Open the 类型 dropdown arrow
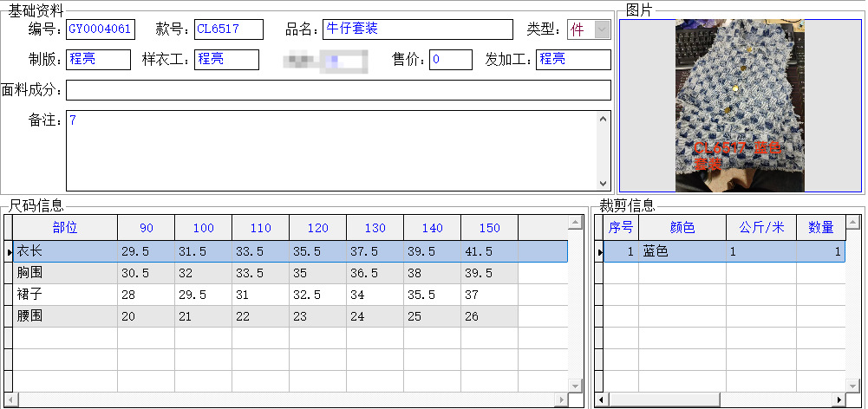Image resolution: width=868 pixels, height=409 pixels. pyautogui.click(x=603, y=29)
